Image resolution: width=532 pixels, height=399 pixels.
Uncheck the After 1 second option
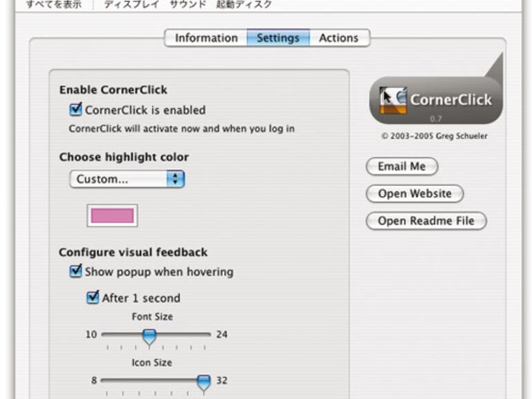[x=93, y=298]
